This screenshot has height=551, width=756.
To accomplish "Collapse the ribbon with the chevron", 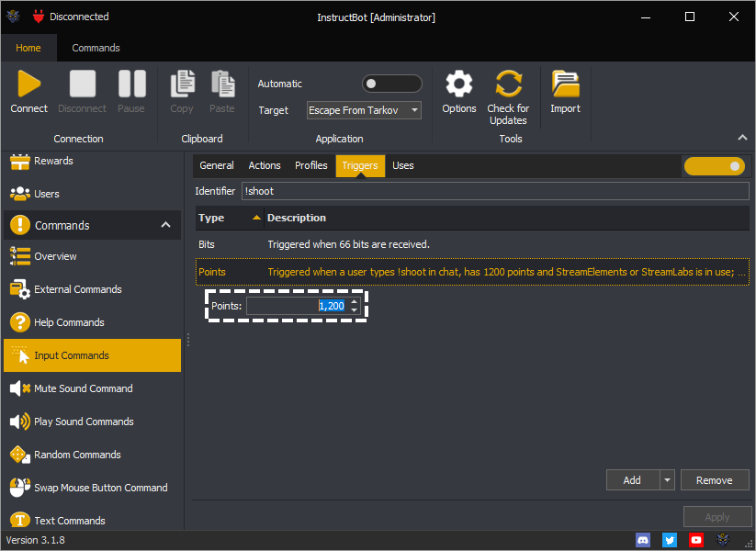I will 742,138.
